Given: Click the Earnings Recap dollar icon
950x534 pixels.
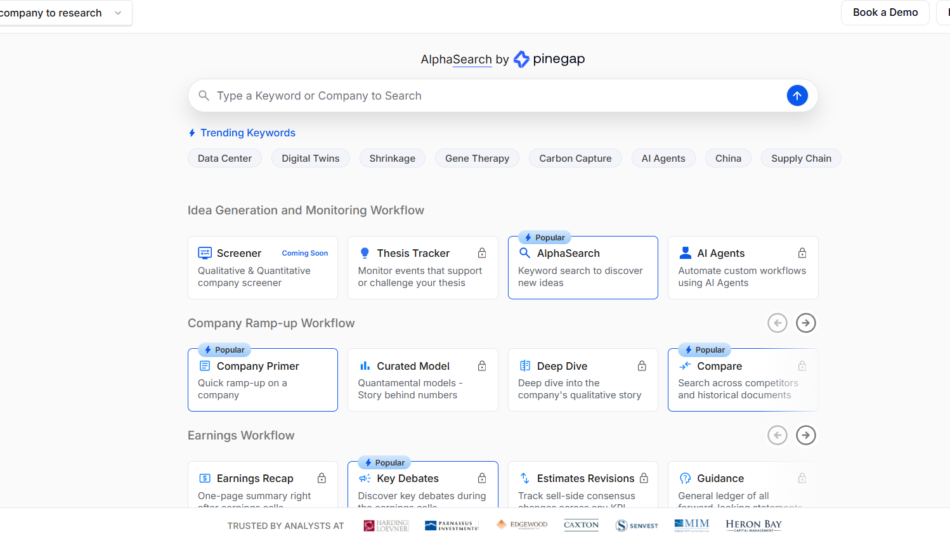Looking at the screenshot, I should pyautogui.click(x=205, y=479).
